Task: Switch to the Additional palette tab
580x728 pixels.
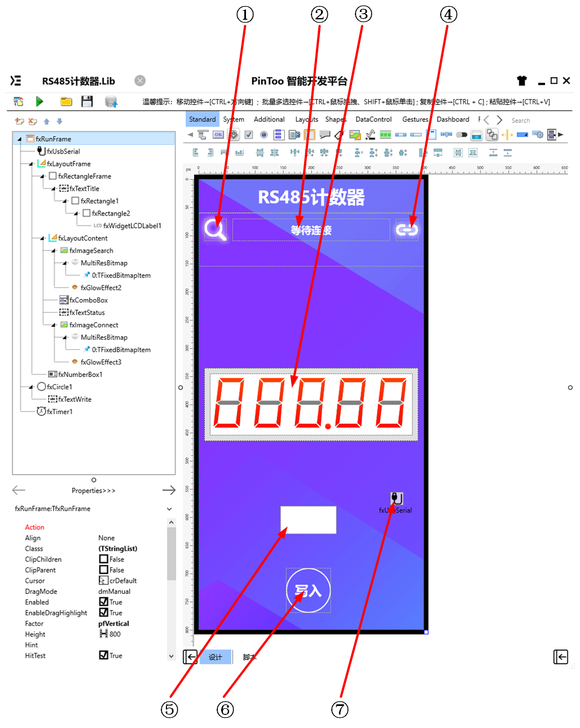Action: [x=269, y=120]
